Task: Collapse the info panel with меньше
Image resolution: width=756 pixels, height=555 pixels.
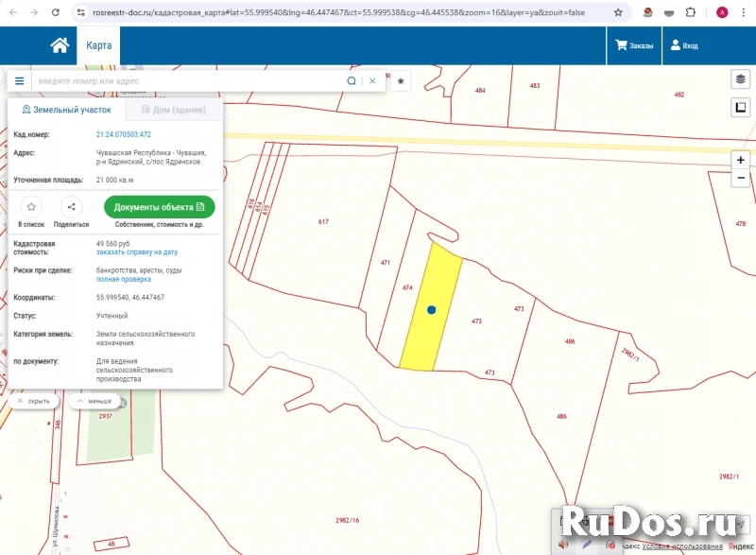Action: point(94,401)
